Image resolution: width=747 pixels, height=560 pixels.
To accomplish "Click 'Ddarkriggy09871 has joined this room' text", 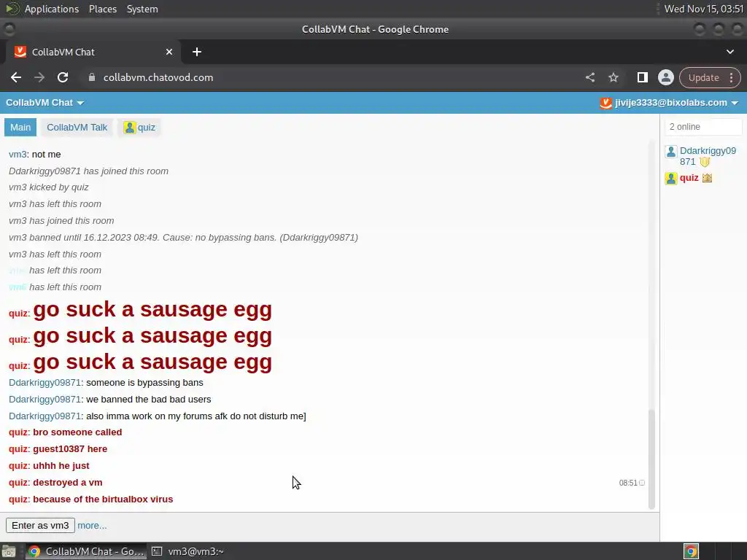I will click(88, 171).
